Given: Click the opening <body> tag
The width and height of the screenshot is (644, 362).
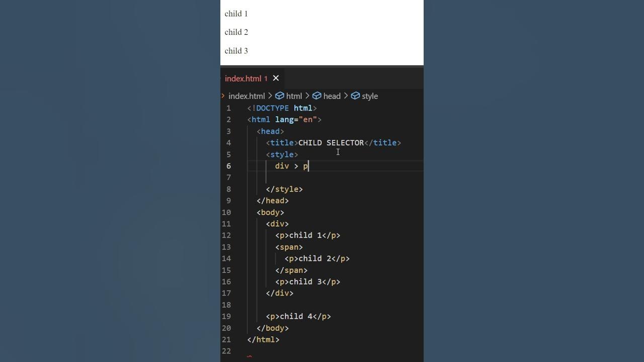Looking at the screenshot, I should click(x=270, y=212).
